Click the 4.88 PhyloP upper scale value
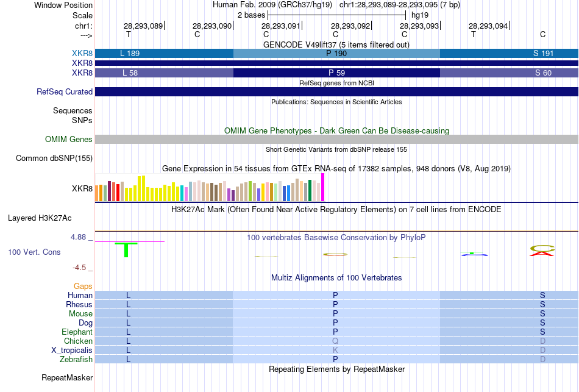This screenshot has width=579, height=392. [x=78, y=237]
